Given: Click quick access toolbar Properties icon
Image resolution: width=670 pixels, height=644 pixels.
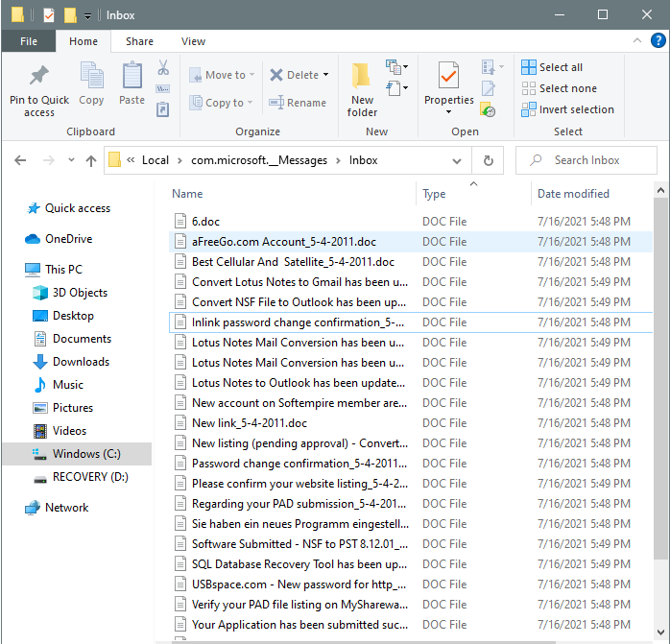Looking at the screenshot, I should click(49, 15).
